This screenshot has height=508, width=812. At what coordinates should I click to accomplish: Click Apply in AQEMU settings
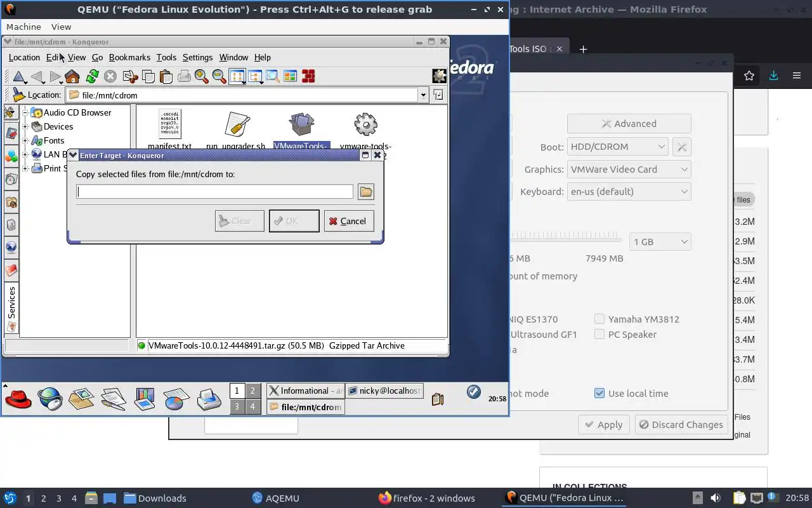click(x=603, y=425)
